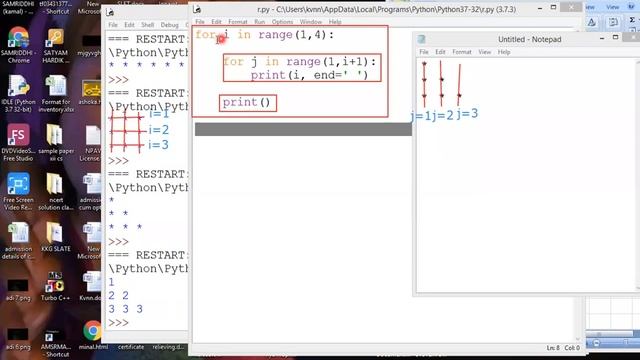640x360 pixels.
Task: Click the 'for j in range(1,i+1):' line
Action: pos(300,62)
